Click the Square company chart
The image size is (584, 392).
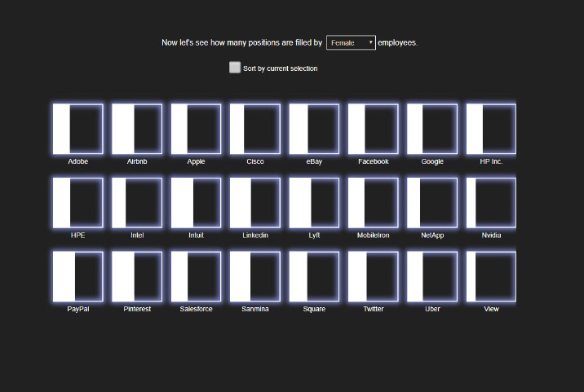pos(314,276)
